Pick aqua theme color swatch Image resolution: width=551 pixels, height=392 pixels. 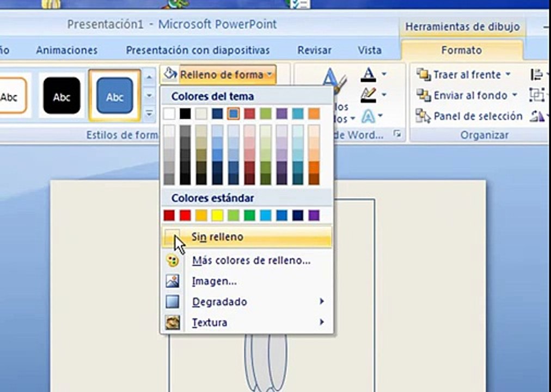coord(298,113)
